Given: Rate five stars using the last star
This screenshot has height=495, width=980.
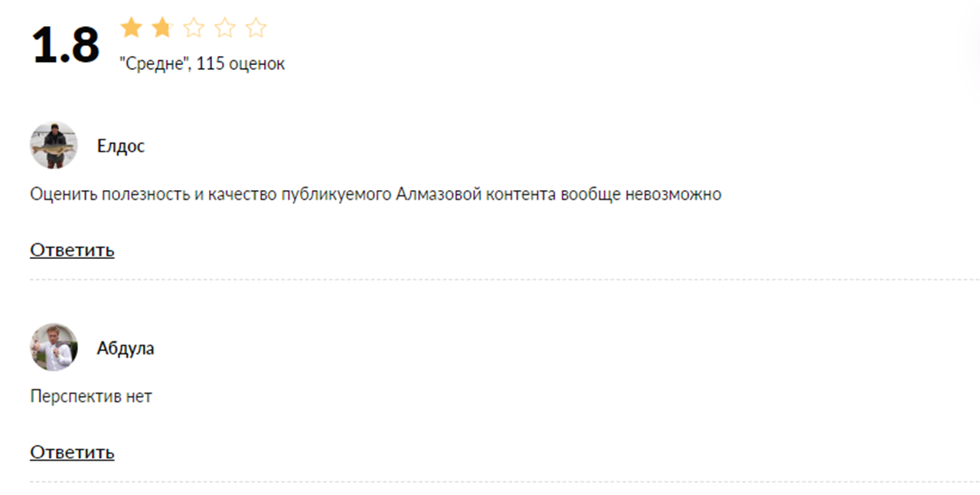Looking at the screenshot, I should pos(256,28).
